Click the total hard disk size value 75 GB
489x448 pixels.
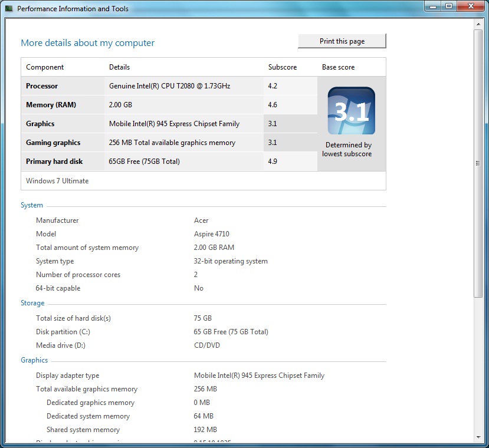tap(203, 318)
